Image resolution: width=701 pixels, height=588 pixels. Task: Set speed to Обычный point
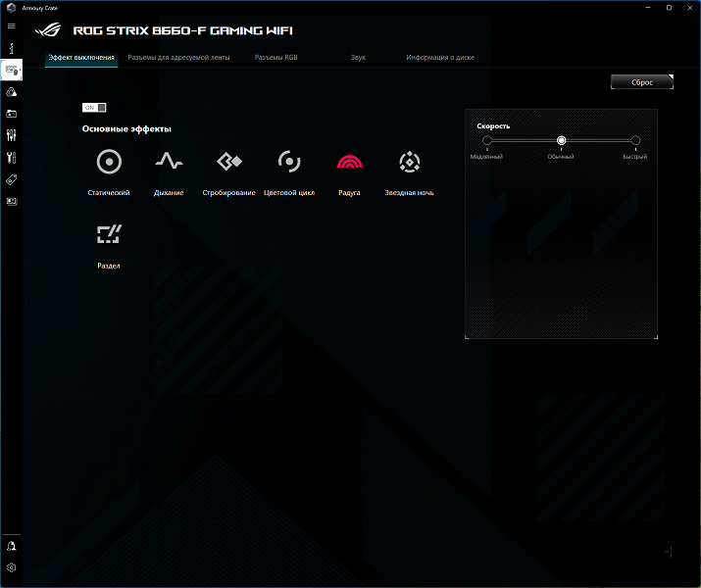(561, 141)
